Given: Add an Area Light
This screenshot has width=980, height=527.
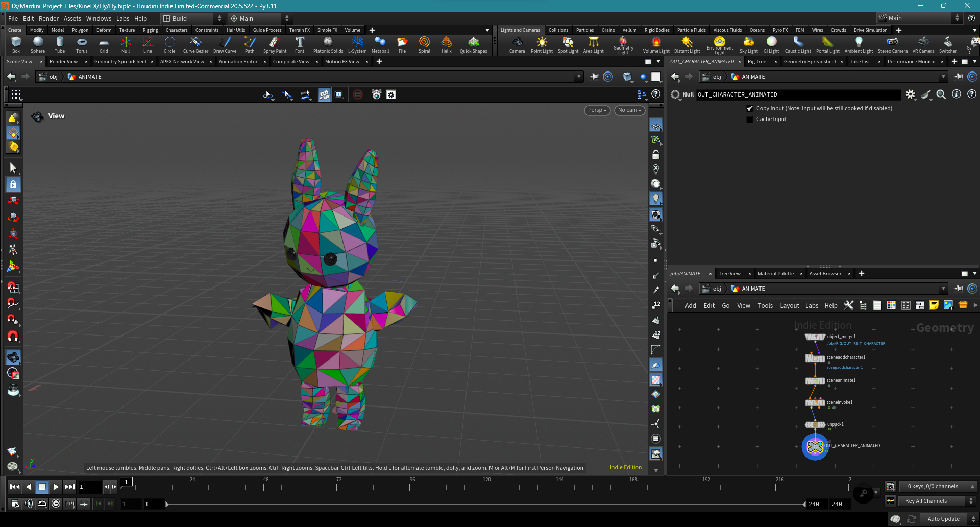Looking at the screenshot, I should [x=593, y=45].
